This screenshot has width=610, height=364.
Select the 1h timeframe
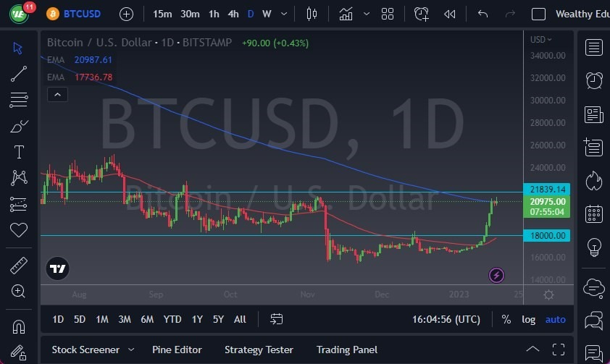[214, 14]
